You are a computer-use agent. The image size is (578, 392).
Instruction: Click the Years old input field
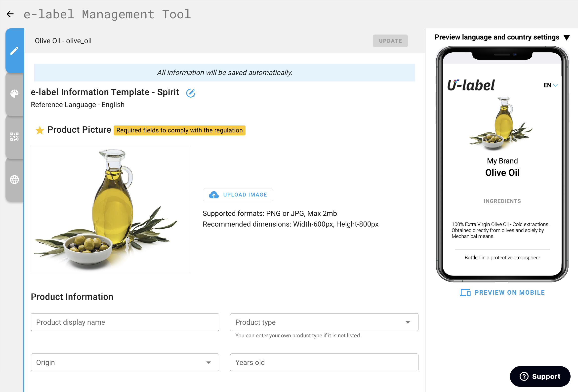[324, 362]
